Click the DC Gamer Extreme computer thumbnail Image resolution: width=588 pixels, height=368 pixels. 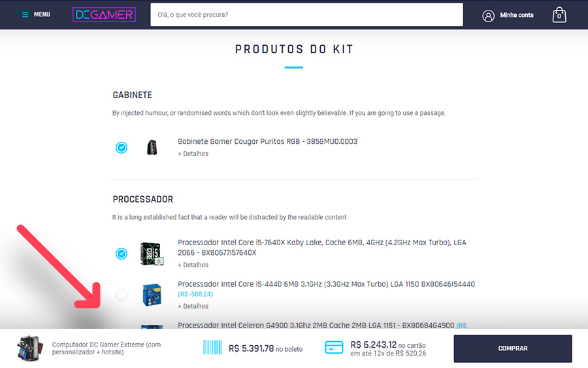[x=29, y=348]
